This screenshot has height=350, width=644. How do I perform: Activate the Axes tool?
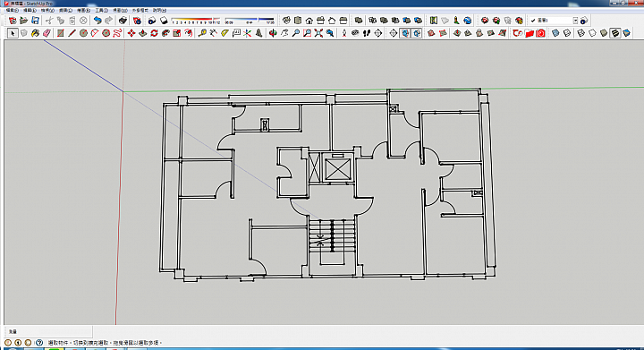(x=247, y=33)
